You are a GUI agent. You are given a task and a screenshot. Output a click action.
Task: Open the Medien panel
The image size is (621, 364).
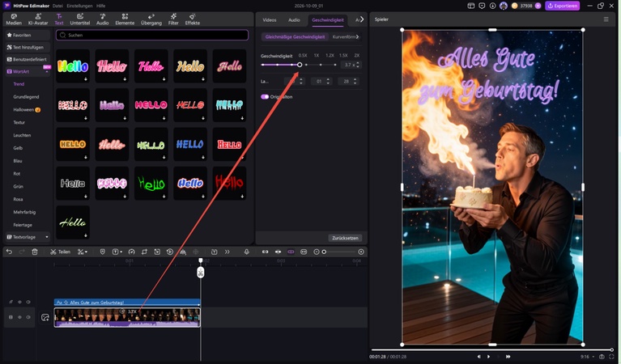pyautogui.click(x=14, y=19)
